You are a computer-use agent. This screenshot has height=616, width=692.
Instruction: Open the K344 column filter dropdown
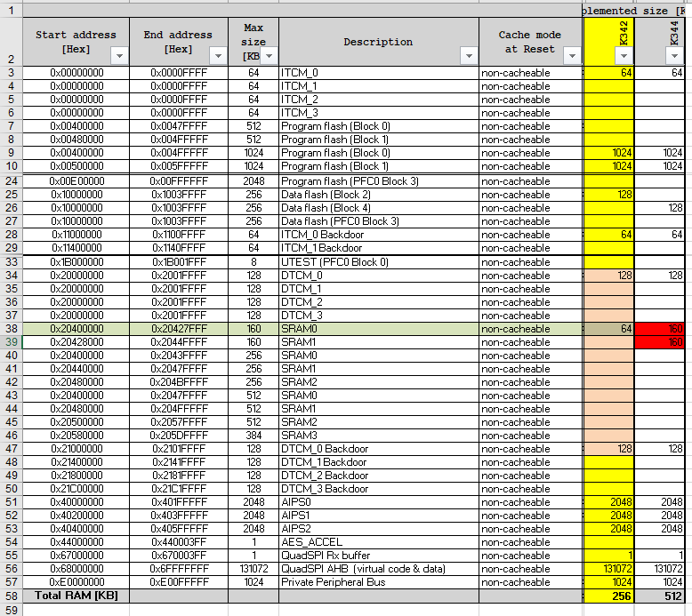coord(674,56)
